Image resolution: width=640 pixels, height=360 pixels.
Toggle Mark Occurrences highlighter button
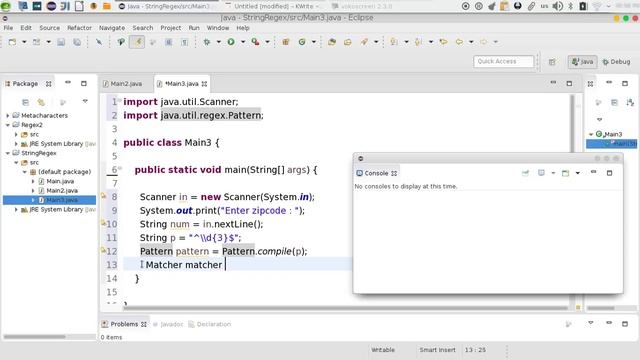tap(137, 42)
